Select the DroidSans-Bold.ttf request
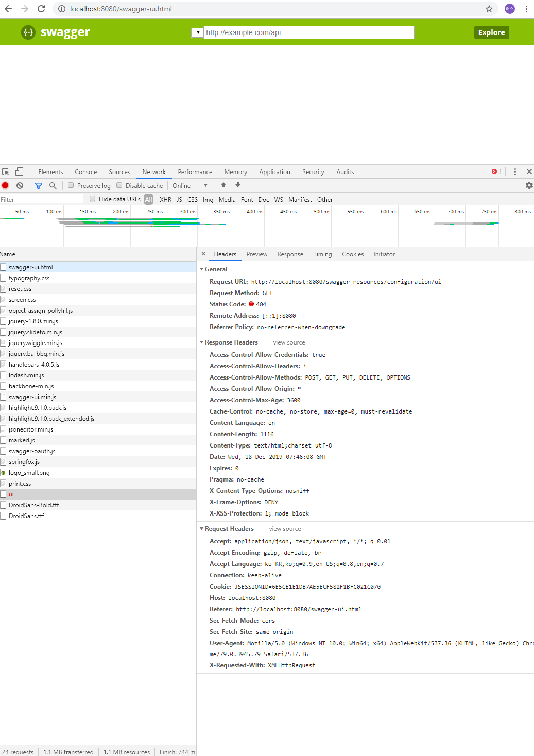The image size is (534, 756). point(98,505)
